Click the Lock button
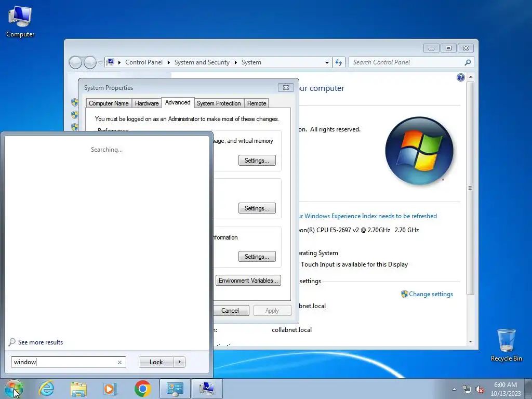This screenshot has height=399, width=532. pyautogui.click(x=156, y=362)
